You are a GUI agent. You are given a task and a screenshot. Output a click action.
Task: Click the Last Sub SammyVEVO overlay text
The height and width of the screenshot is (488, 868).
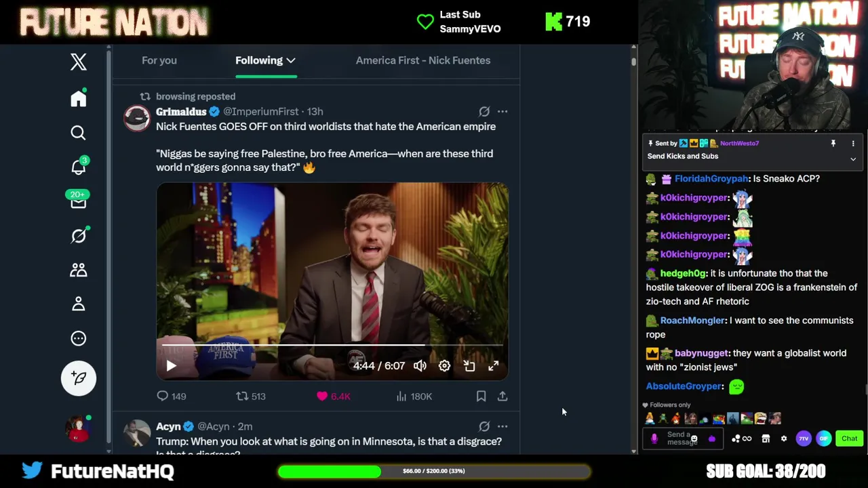(x=470, y=22)
